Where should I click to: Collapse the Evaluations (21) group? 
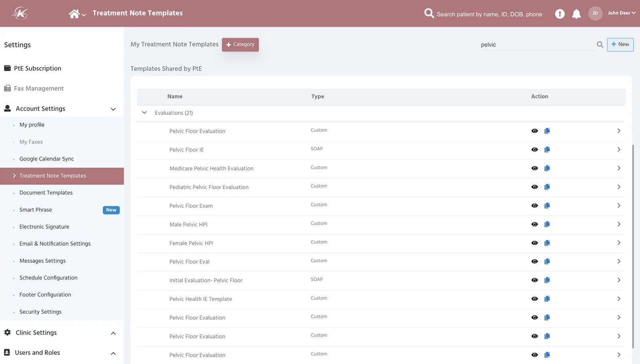(x=144, y=113)
